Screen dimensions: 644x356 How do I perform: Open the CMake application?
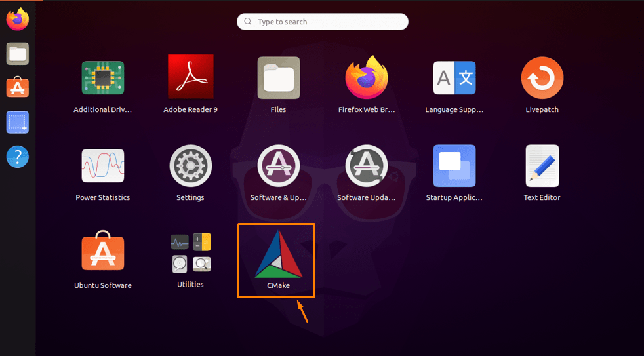tap(278, 254)
